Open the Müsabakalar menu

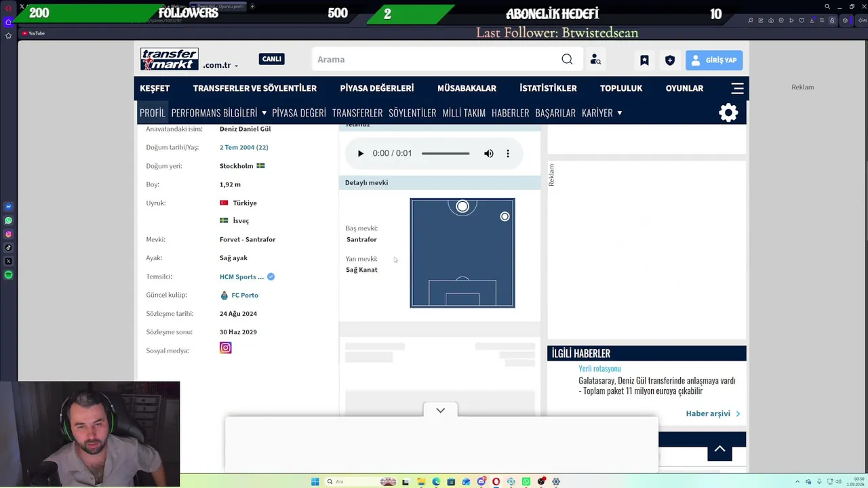tap(467, 88)
